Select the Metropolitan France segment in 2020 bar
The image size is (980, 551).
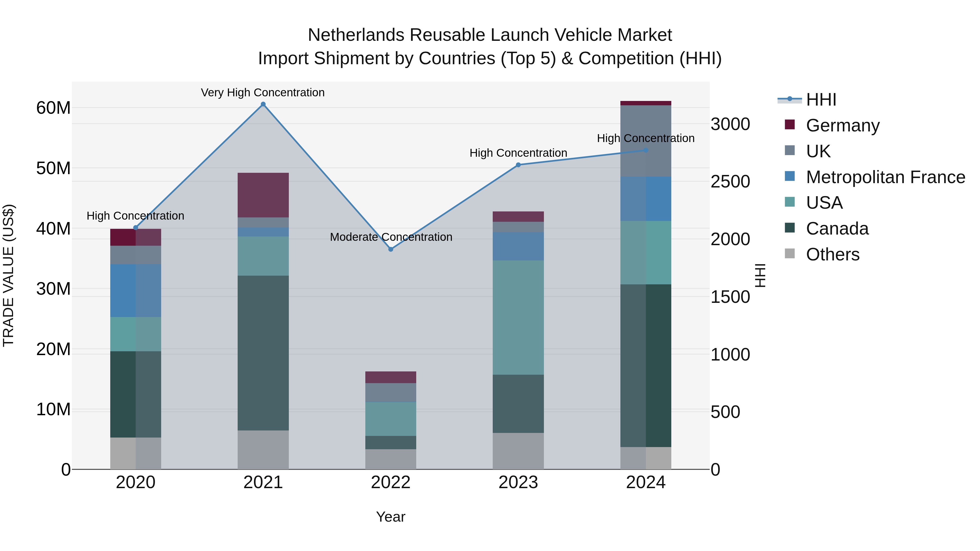point(136,291)
